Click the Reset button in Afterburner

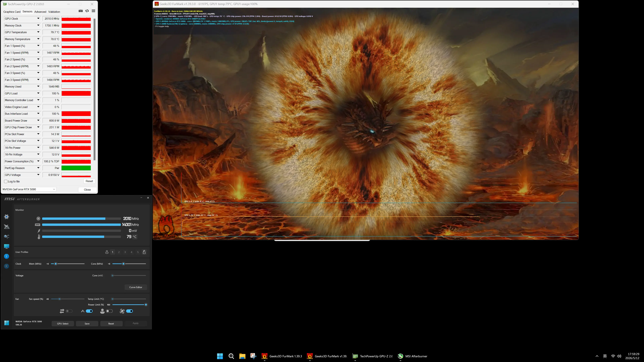pos(111,324)
